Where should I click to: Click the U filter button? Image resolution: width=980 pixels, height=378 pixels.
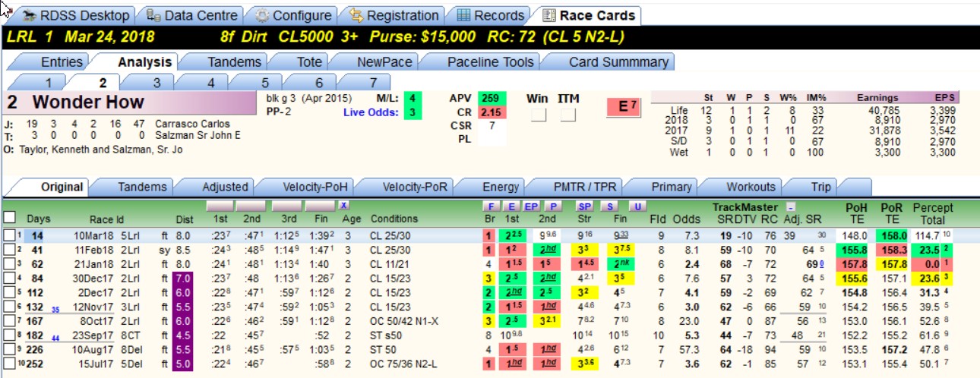click(x=637, y=206)
